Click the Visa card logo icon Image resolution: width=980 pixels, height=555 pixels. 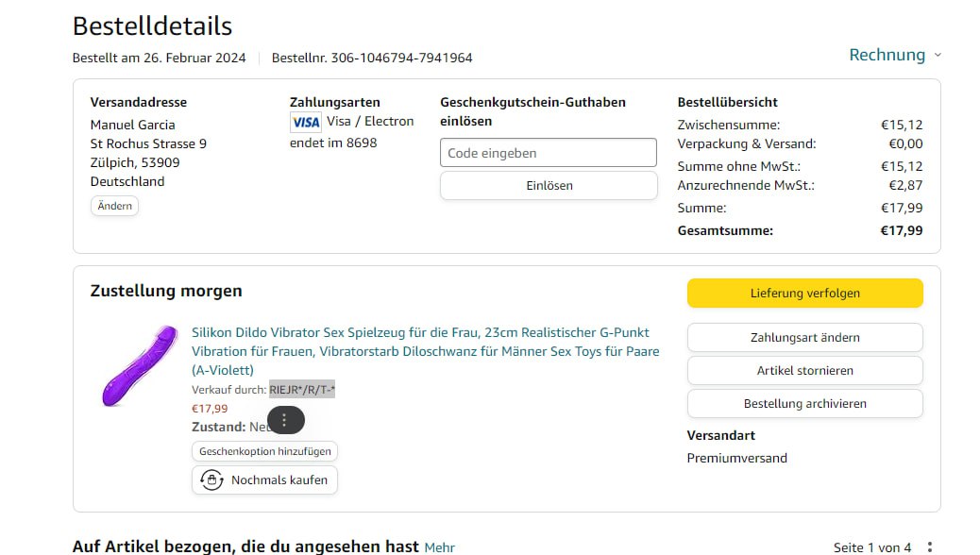coord(306,122)
